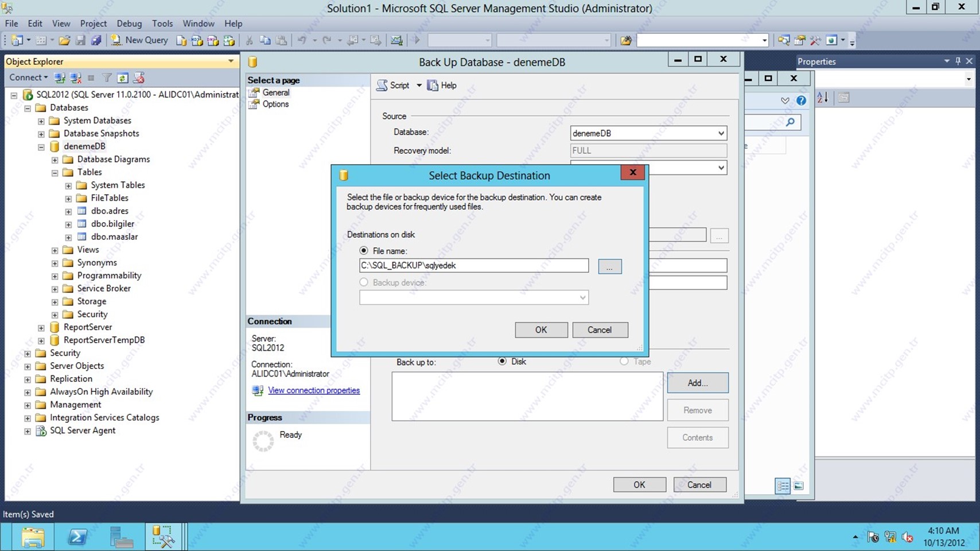Click the Connect Object Explorer icon
Image resolution: width=980 pixels, height=551 pixels.
coord(59,77)
